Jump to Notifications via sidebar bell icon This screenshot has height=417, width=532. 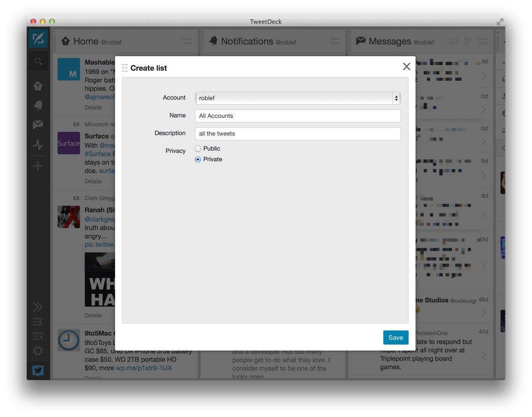click(x=38, y=105)
